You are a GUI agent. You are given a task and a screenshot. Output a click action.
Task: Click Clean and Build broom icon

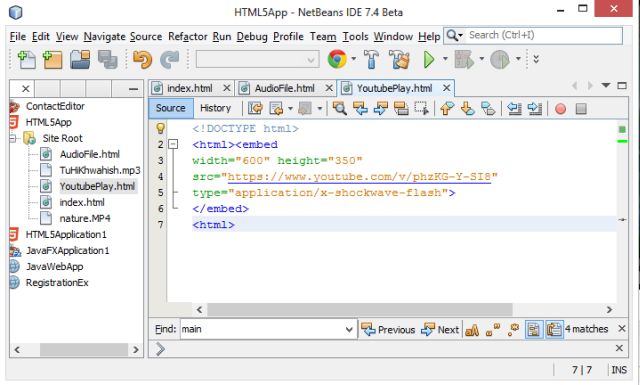click(399, 60)
